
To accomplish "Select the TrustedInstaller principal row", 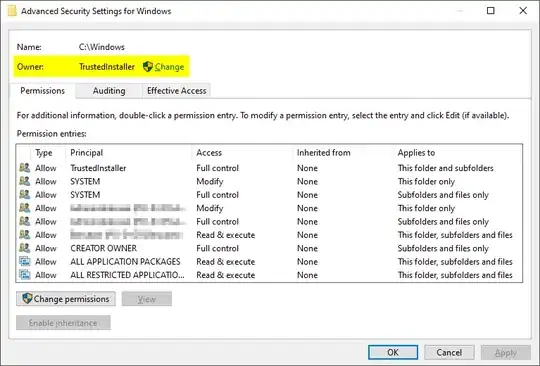I will click(269, 168).
